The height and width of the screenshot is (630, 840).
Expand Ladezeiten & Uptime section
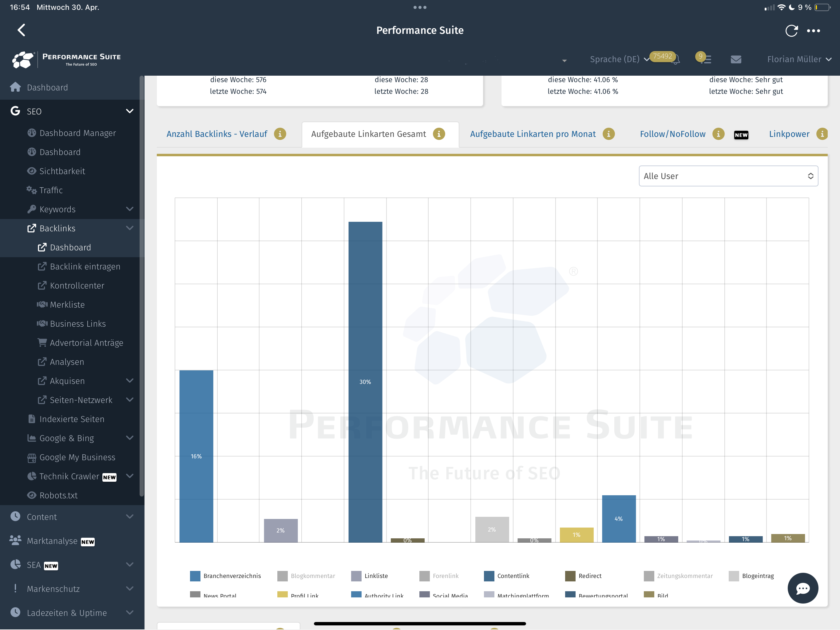(x=129, y=612)
